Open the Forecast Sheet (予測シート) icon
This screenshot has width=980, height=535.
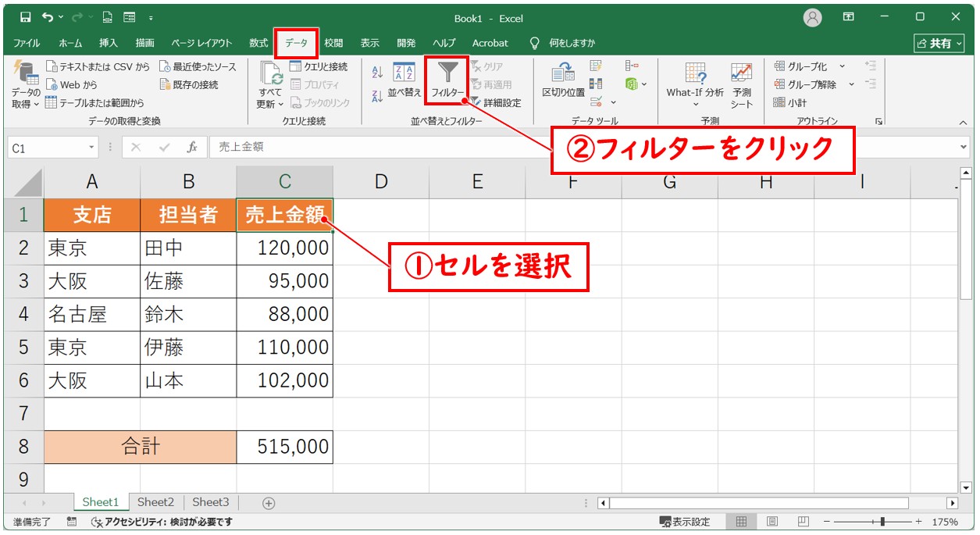click(741, 74)
